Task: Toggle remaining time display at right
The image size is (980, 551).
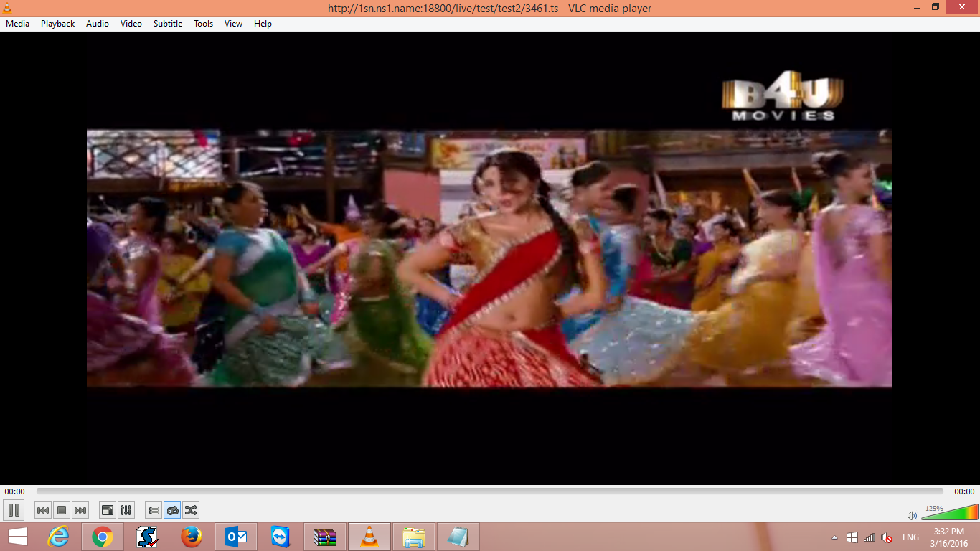Action: pos(964,491)
